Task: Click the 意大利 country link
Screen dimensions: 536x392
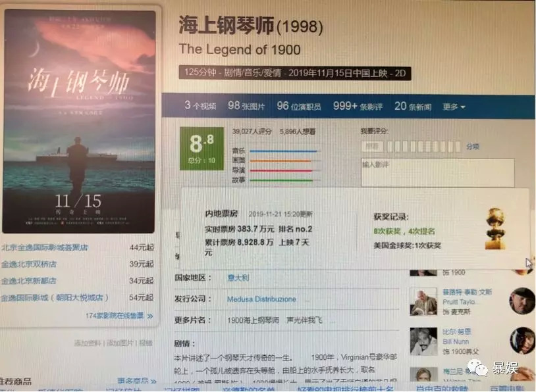Action: point(238,278)
